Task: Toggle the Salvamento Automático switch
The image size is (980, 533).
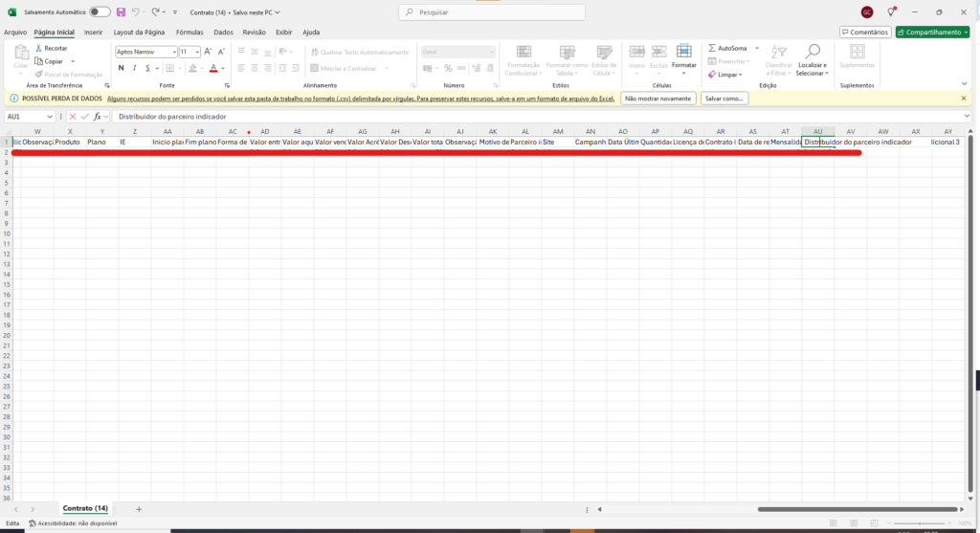Action: (x=100, y=12)
